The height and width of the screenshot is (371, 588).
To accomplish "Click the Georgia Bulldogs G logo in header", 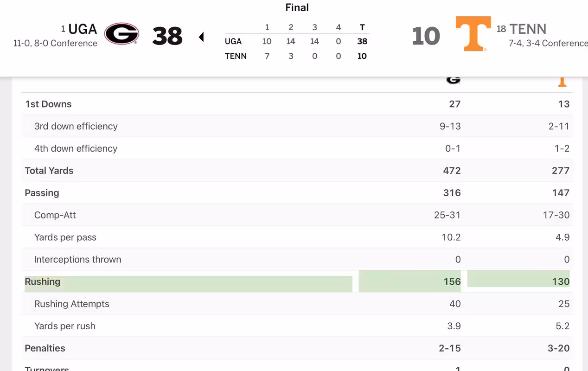I will tap(121, 34).
